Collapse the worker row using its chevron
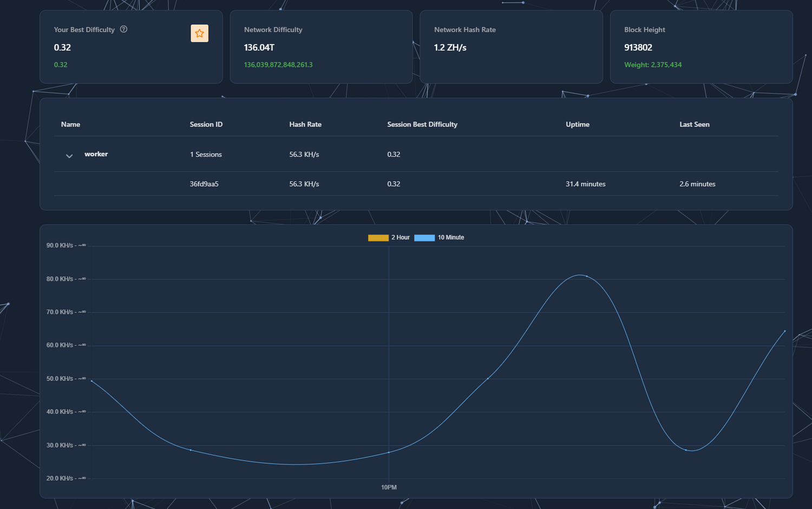The width and height of the screenshot is (812, 509). [69, 156]
